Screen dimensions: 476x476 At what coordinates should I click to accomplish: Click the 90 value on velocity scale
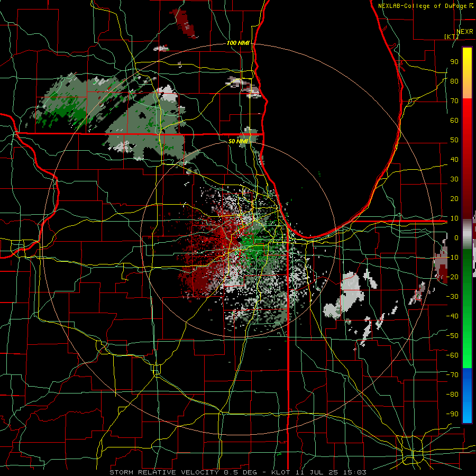[454, 62]
